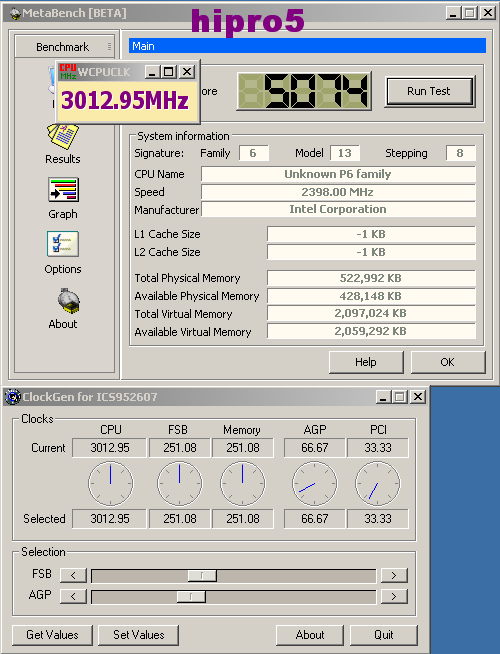The width and height of the screenshot is (500, 654).
Task: Click the Family value field
Action: tap(254, 153)
